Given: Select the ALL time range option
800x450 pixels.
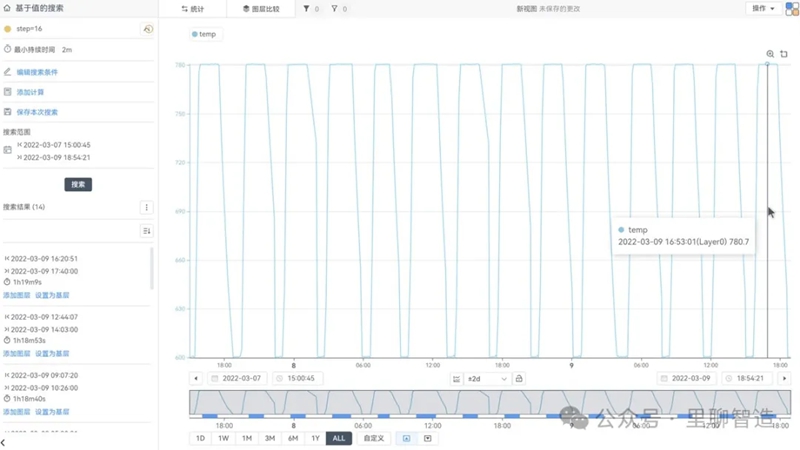Looking at the screenshot, I should [339, 438].
